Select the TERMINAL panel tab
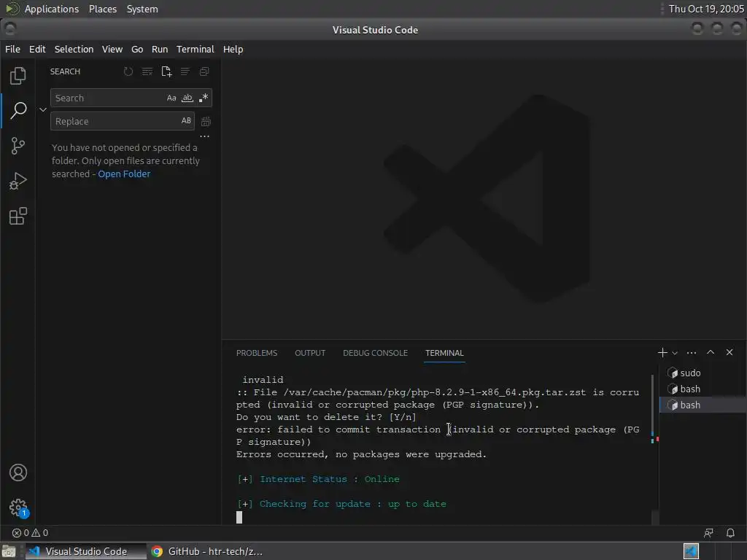This screenshot has width=747, height=560. (x=444, y=353)
